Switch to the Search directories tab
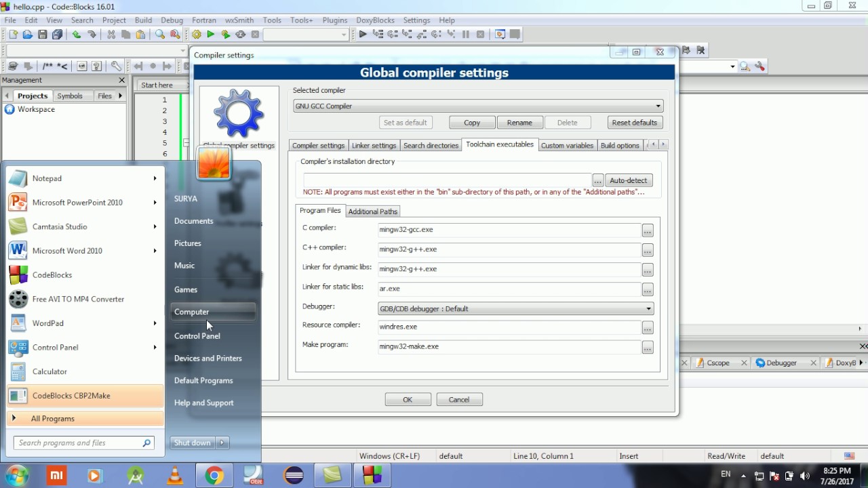This screenshot has width=868, height=488. point(431,146)
